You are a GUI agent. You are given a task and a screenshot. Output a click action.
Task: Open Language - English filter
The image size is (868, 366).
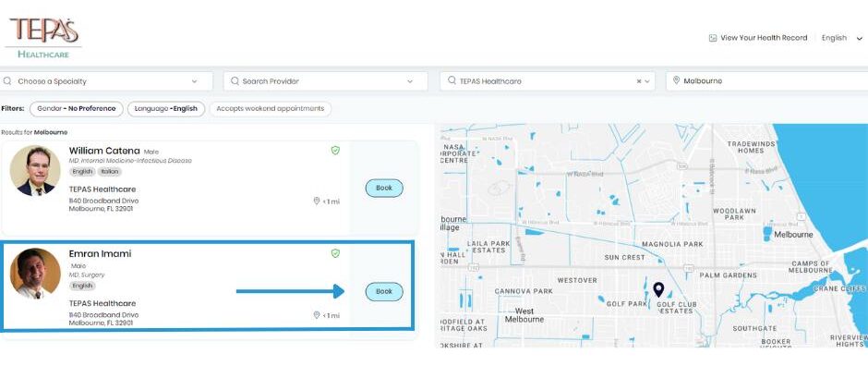click(166, 108)
